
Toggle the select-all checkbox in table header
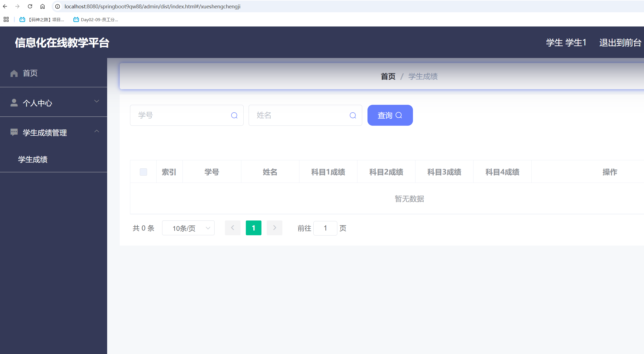click(143, 172)
